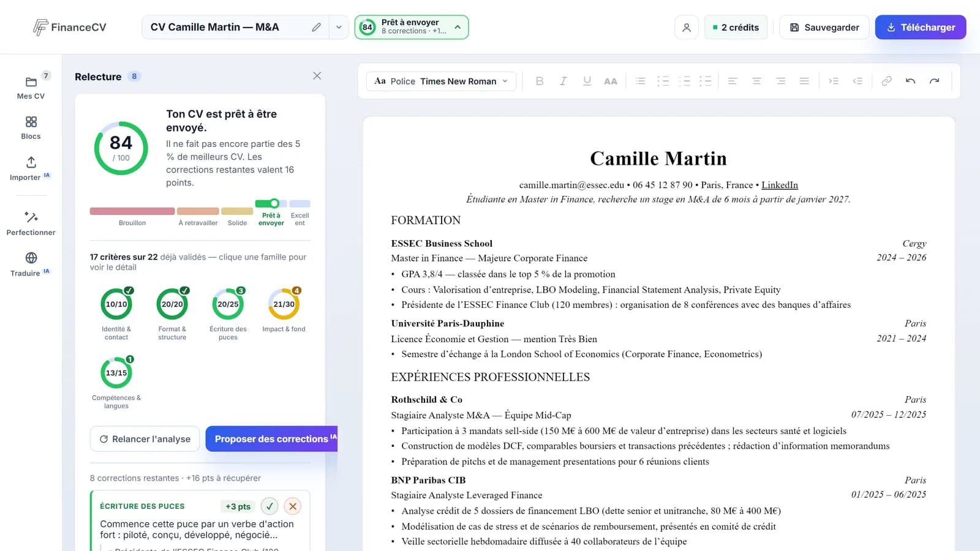Screen dimensions: 980x551
Task: Expand the Prêt à envoyer status pill
Action: pyautogui.click(x=412, y=27)
